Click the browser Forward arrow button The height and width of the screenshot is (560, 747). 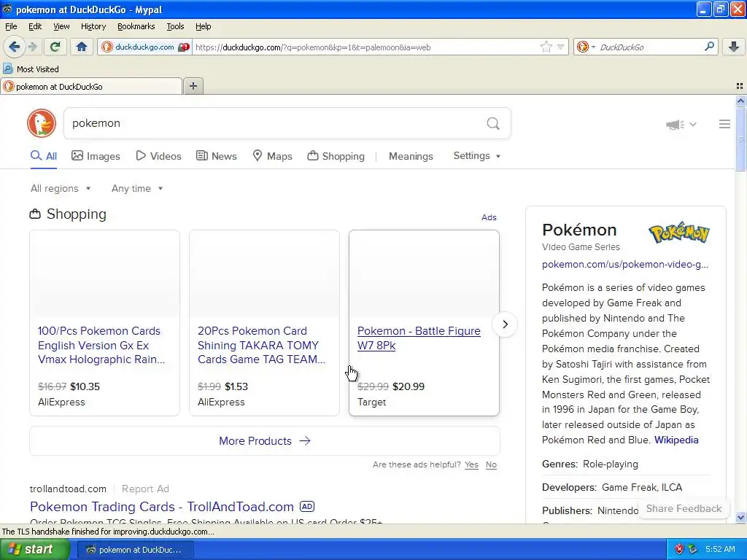(x=32, y=47)
